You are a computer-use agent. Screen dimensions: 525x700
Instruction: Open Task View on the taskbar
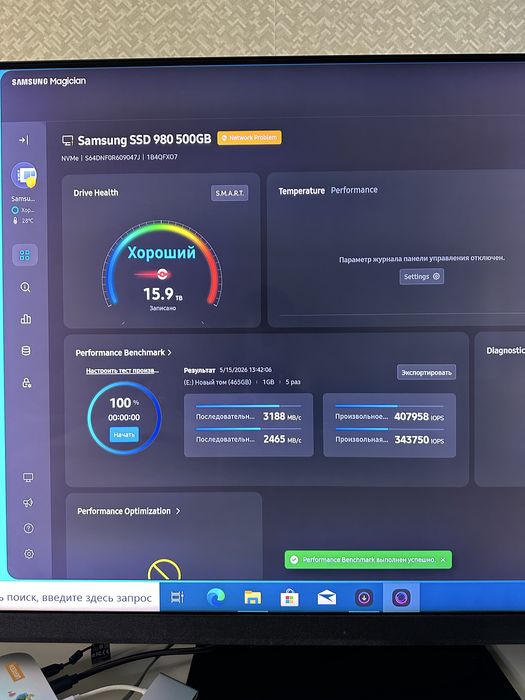(x=177, y=597)
